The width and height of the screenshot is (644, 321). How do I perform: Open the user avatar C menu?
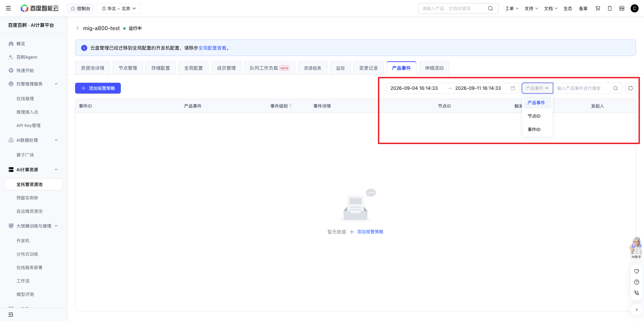point(635,8)
